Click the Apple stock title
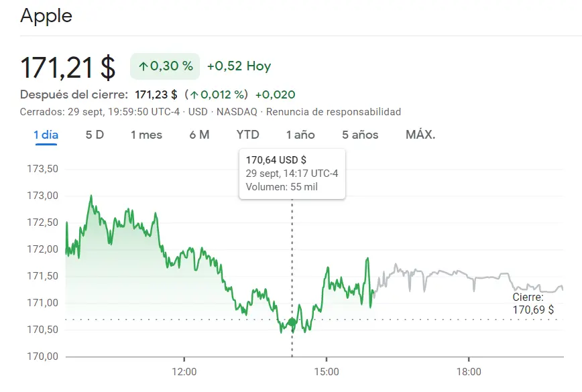 [48, 15]
